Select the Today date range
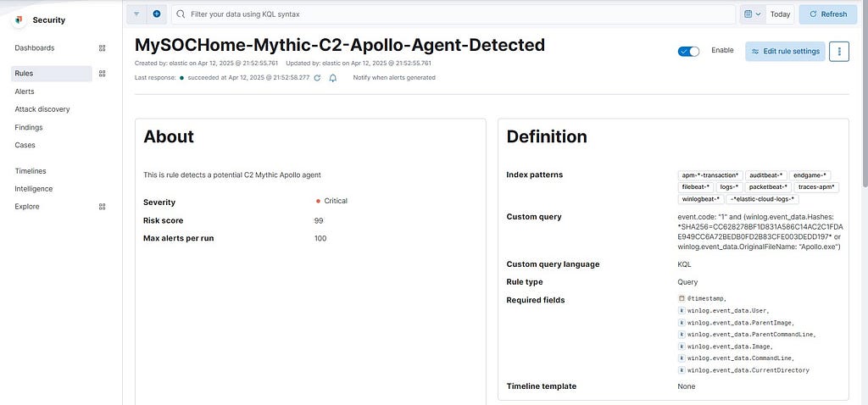This screenshot has height=405, width=868. [x=780, y=14]
